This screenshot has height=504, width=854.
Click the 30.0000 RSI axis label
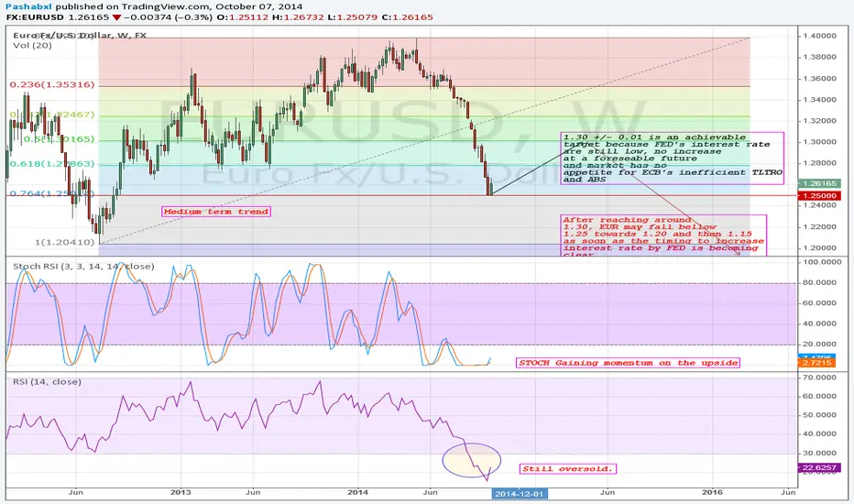coord(819,454)
